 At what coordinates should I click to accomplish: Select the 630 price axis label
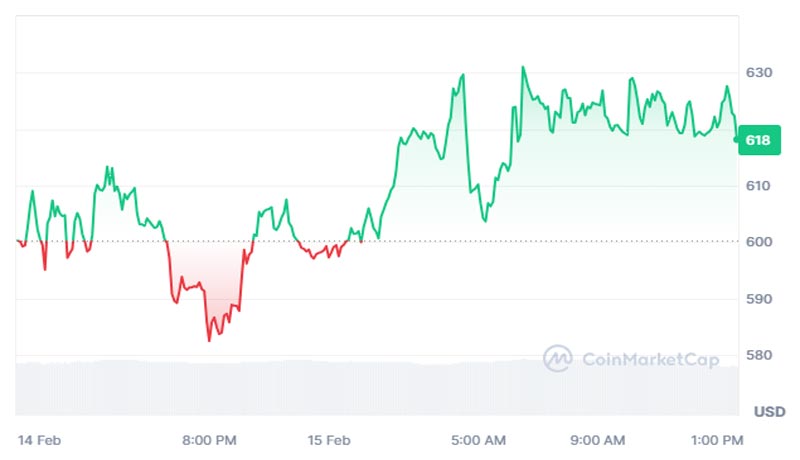(x=759, y=73)
